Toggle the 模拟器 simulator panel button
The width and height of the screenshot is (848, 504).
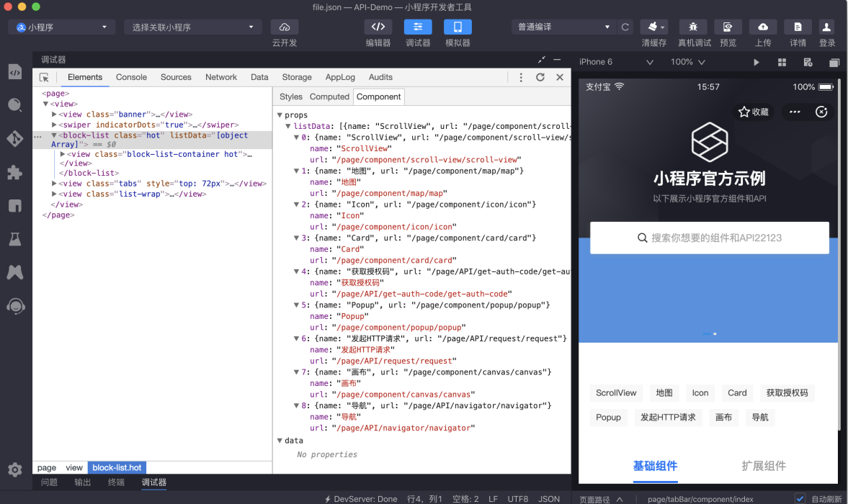[x=458, y=27]
